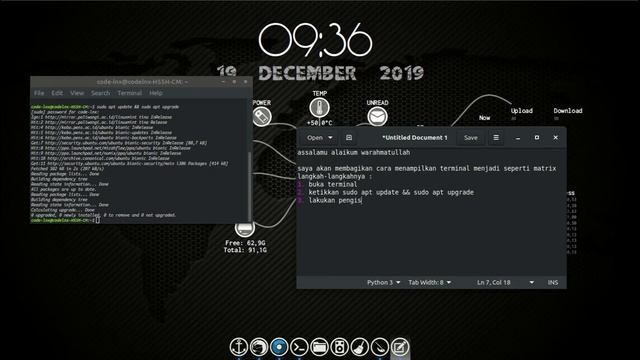Click the line 'buka terminal' in the editor

[x=333, y=184]
